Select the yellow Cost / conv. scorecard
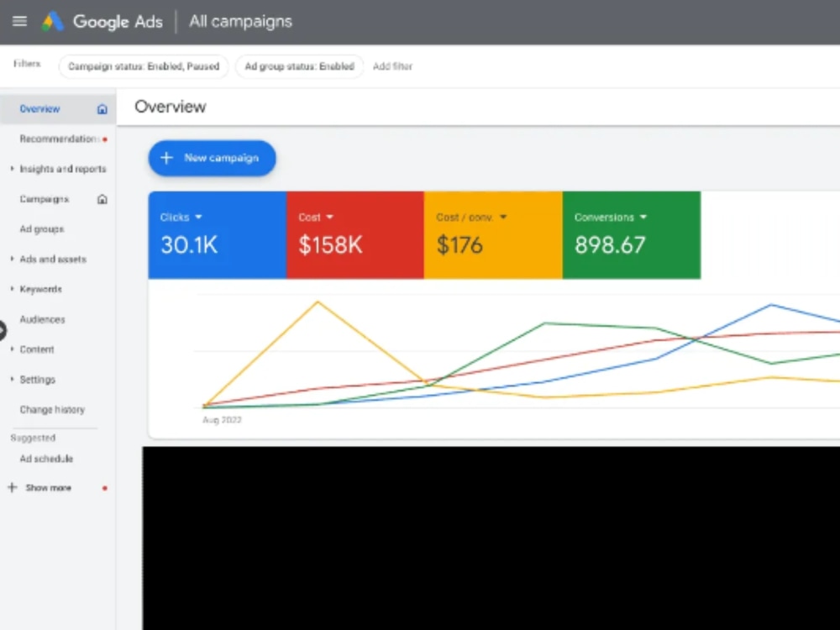The image size is (840, 630). click(493, 234)
